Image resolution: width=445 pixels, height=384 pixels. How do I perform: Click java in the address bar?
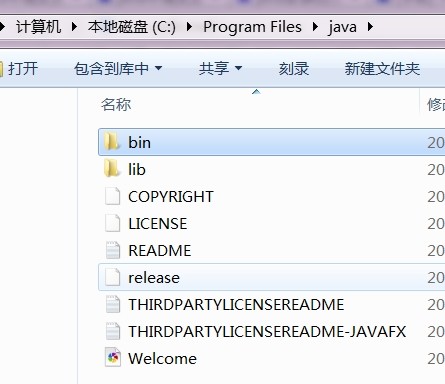[x=342, y=27]
